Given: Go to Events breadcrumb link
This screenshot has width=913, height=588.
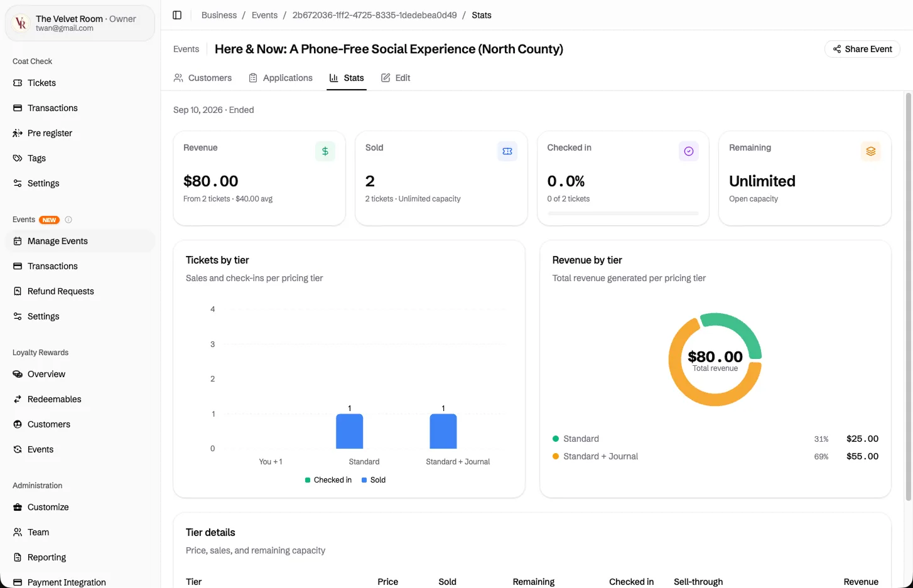Looking at the screenshot, I should pos(264,15).
